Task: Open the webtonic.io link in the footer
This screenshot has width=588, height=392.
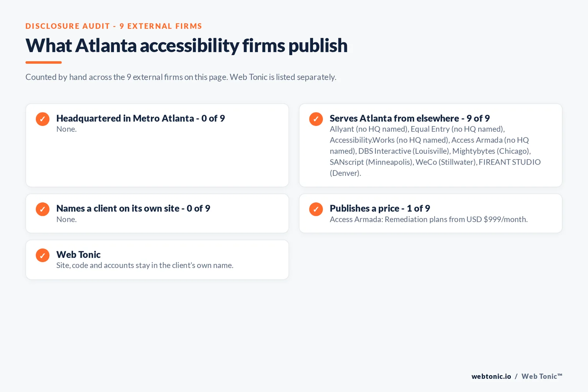Action: pyautogui.click(x=491, y=376)
